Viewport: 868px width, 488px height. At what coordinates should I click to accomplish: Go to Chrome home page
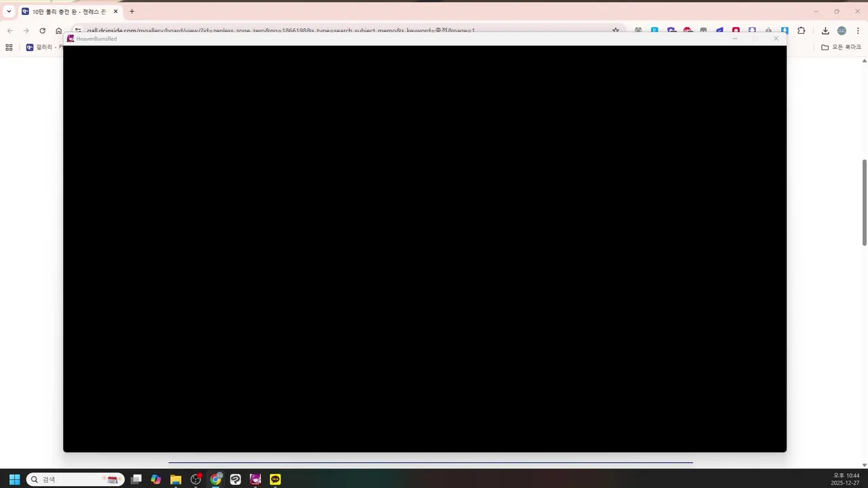(x=58, y=30)
